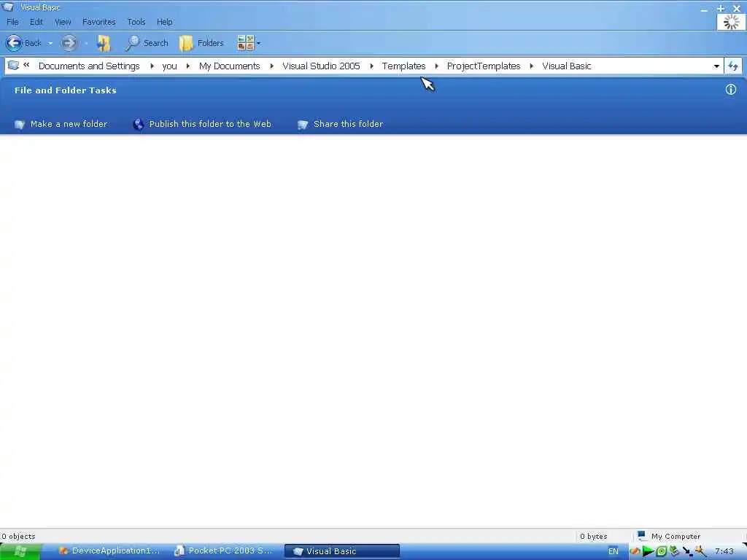Click the globe icon for Publish to Web
Image resolution: width=747 pixels, height=560 pixels.
point(139,124)
